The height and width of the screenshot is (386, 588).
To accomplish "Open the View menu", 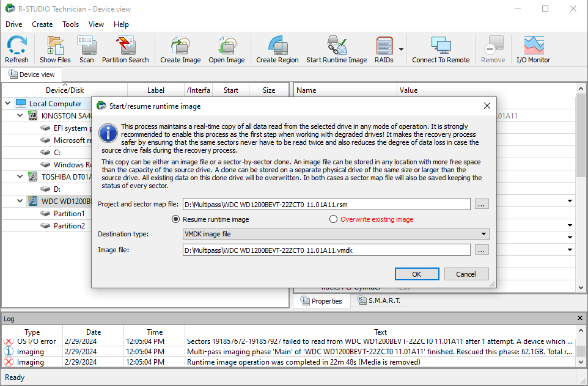I will 96,24.
